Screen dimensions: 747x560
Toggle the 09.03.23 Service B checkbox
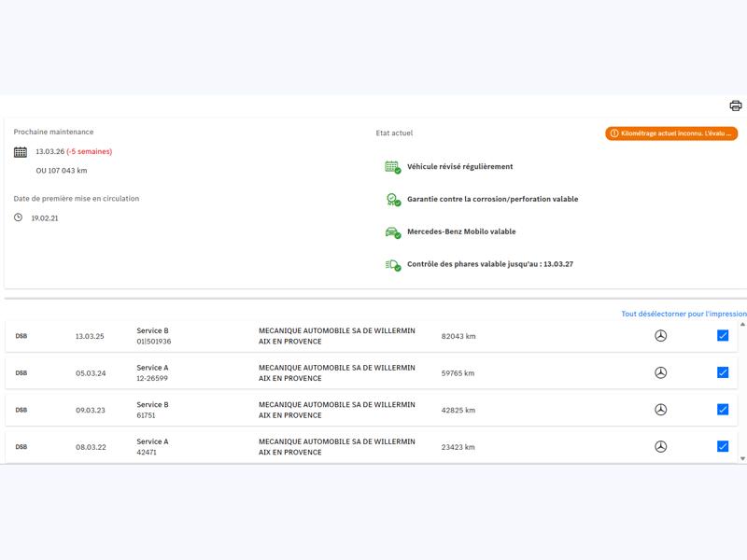(x=722, y=410)
